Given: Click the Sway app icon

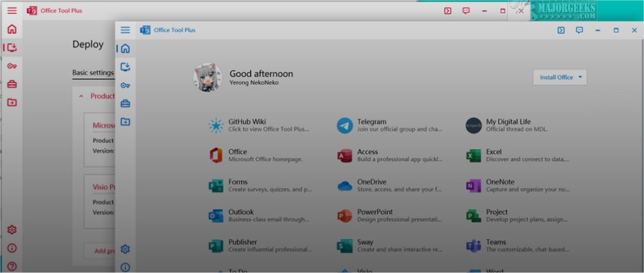Looking at the screenshot, I should (345, 246).
